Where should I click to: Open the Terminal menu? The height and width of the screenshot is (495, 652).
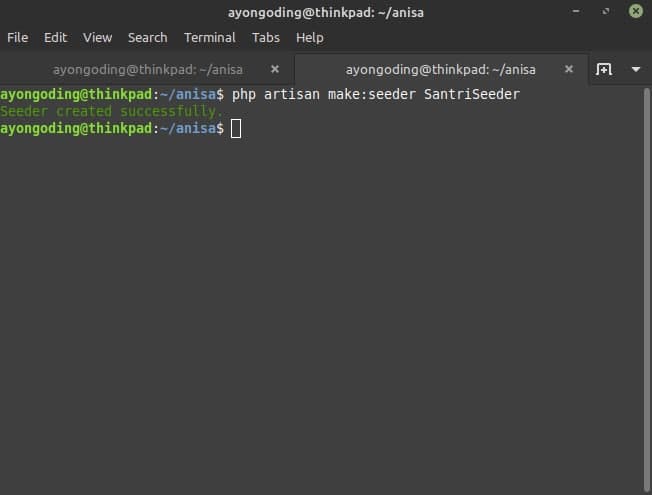point(210,38)
